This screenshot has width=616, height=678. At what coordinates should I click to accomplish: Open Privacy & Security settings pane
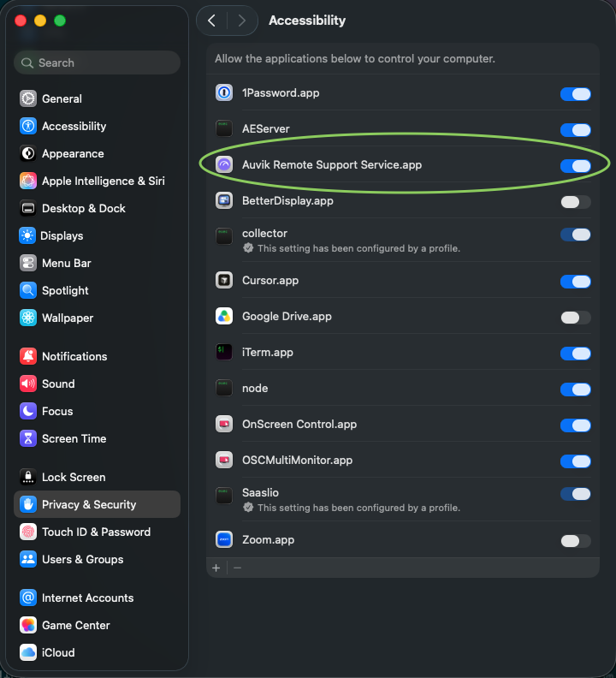[x=97, y=504]
